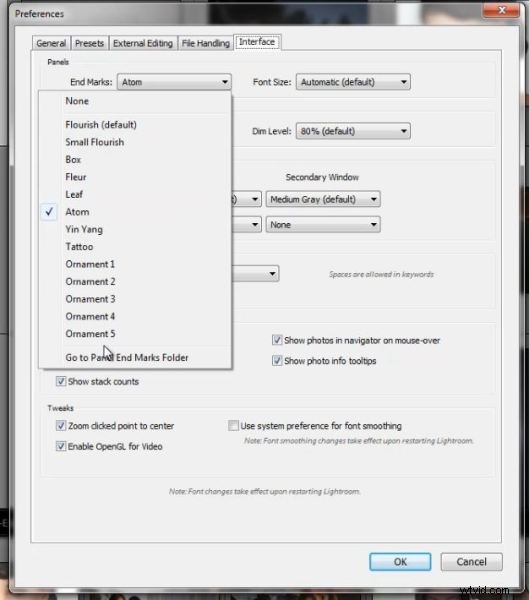Open the Presets tab
Image resolution: width=529 pixels, height=600 pixels.
point(89,43)
